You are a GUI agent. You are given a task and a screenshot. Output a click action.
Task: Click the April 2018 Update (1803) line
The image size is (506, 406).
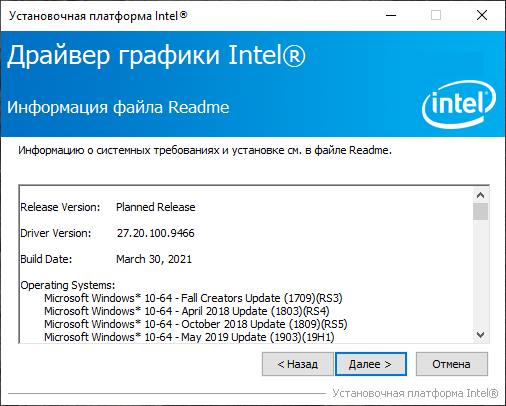click(x=187, y=311)
